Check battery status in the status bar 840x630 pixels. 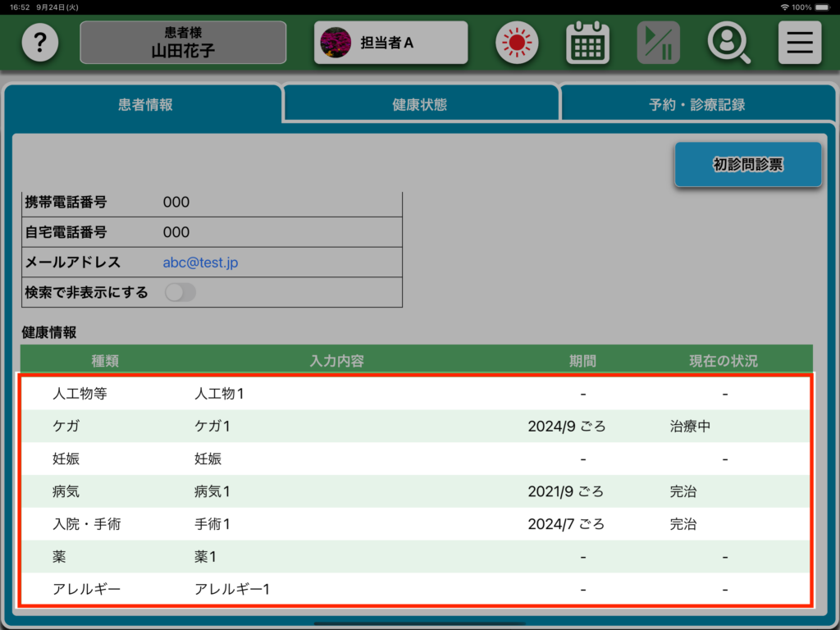tap(824, 7)
